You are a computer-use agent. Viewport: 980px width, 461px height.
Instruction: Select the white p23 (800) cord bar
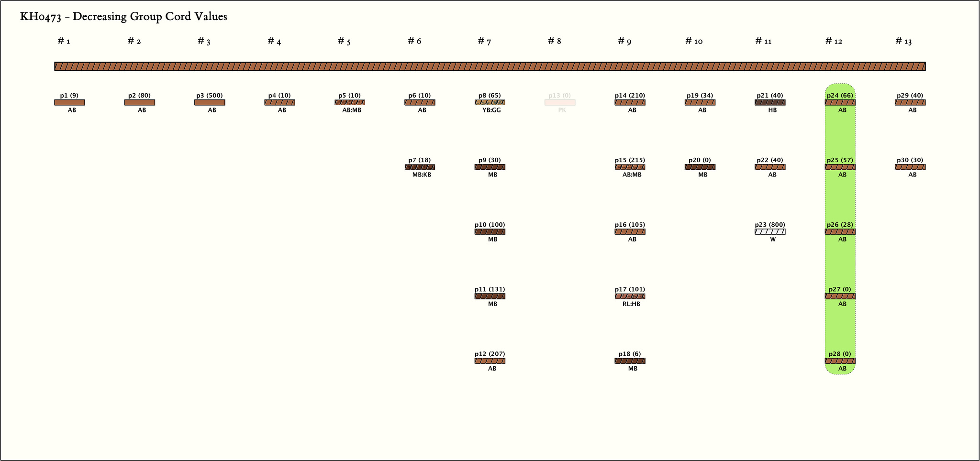pyautogui.click(x=770, y=232)
